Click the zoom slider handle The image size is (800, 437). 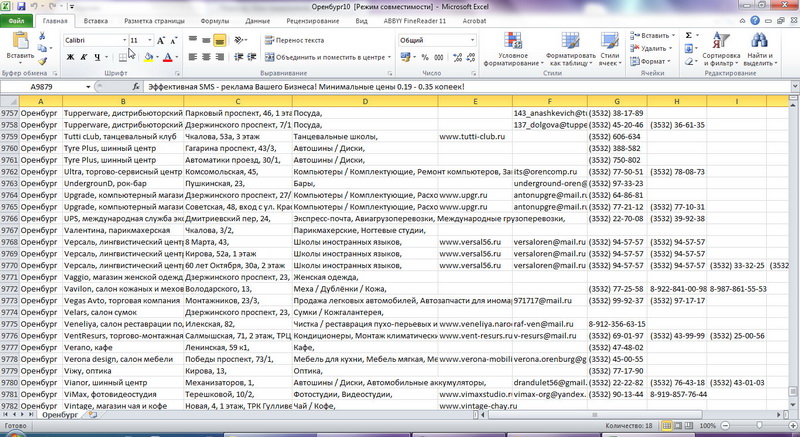coord(759,425)
